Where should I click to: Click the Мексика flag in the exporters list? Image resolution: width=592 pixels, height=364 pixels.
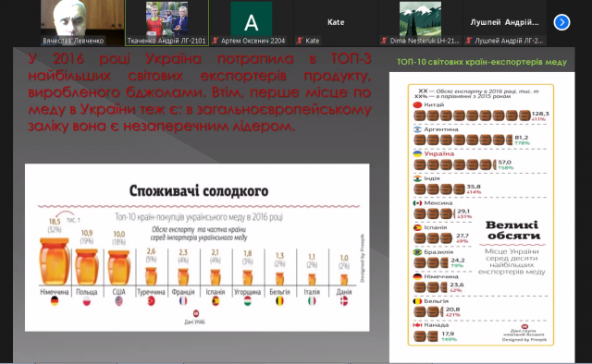417,203
